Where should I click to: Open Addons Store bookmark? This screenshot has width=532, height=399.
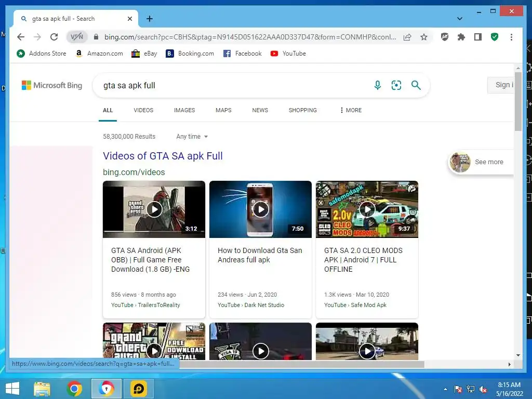(41, 54)
